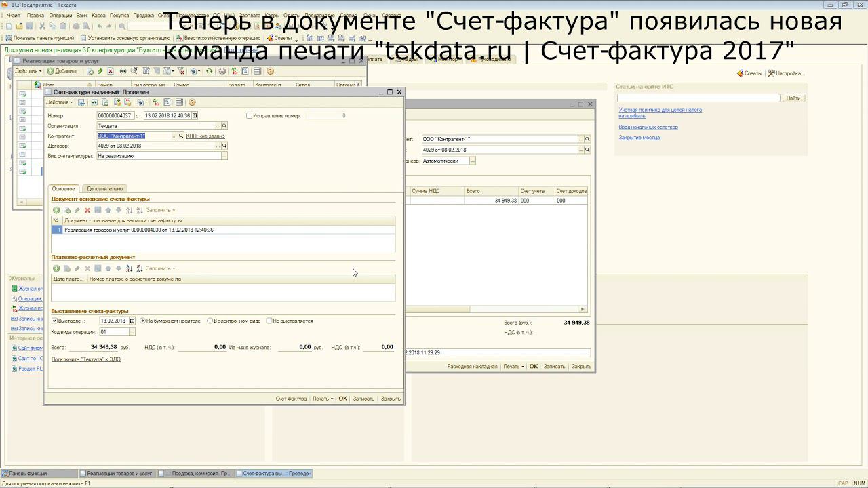The image size is (868, 488).
Task: Open Печать dropdown in background document window
Action: [x=513, y=367]
